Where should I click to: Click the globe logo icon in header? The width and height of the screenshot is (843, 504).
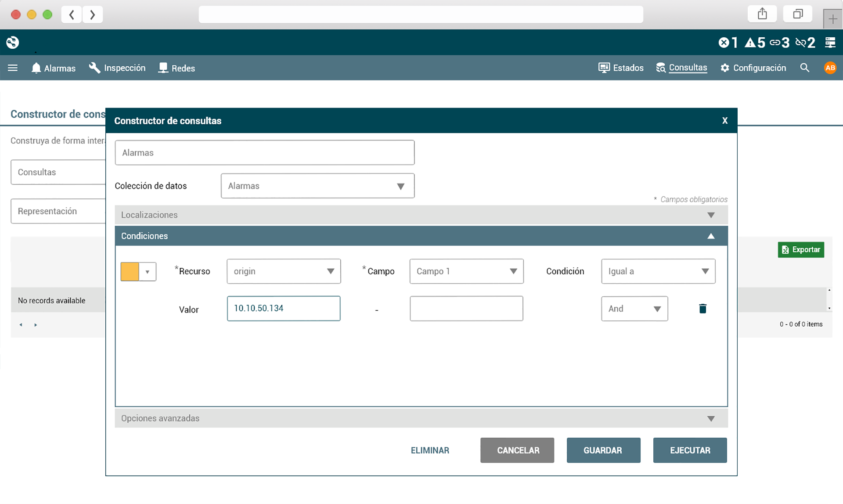(13, 42)
